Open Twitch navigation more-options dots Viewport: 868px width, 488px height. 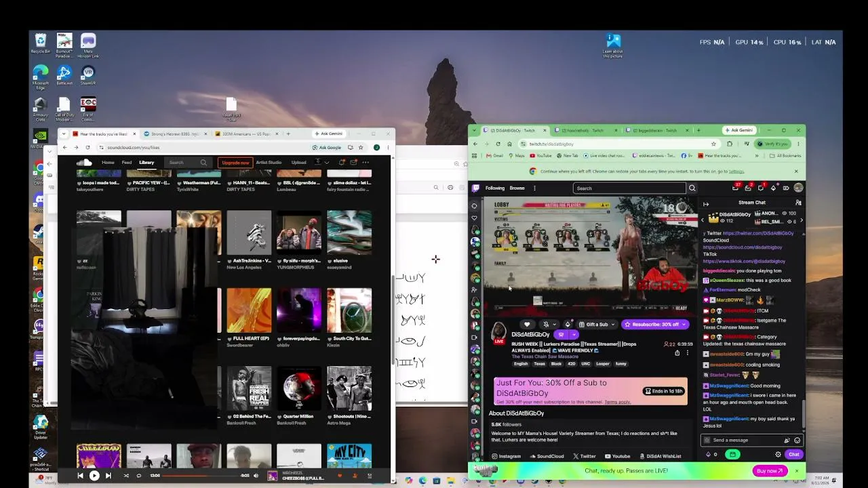pos(534,188)
